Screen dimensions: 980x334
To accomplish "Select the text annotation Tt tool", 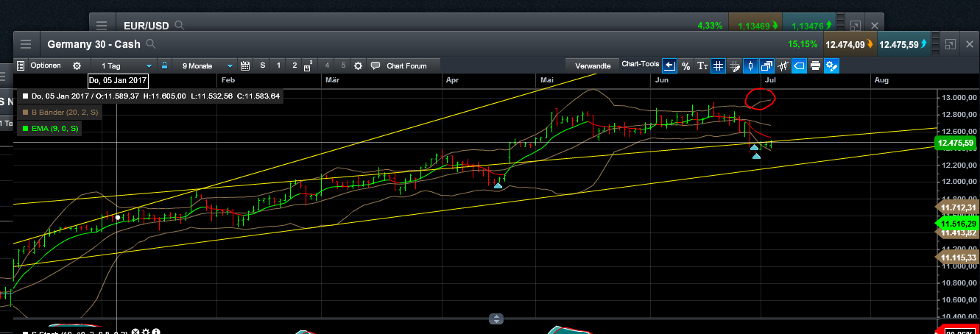I will pyautogui.click(x=702, y=65).
